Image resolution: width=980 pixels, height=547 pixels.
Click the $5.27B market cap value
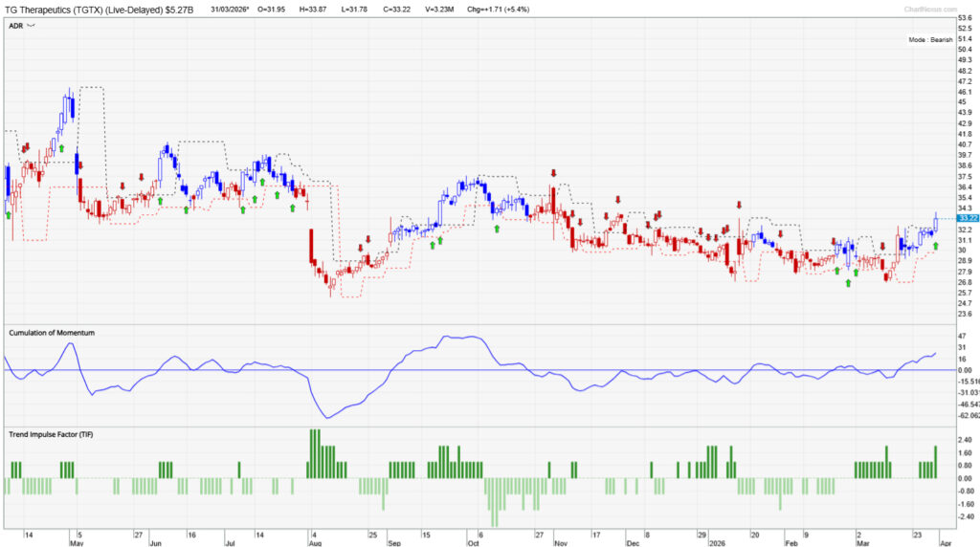[179, 10]
